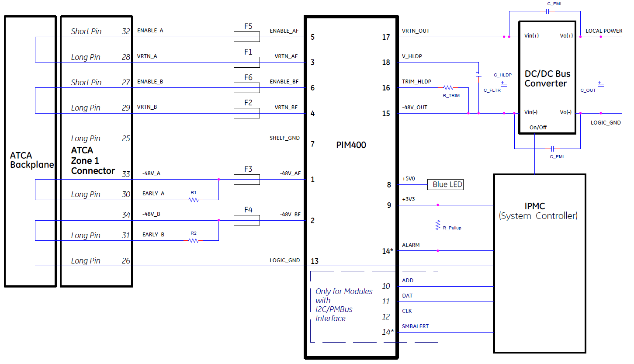The image size is (634, 364).
Task: Click the F6 fuse on ENABLE_B line
Action: coord(247,88)
